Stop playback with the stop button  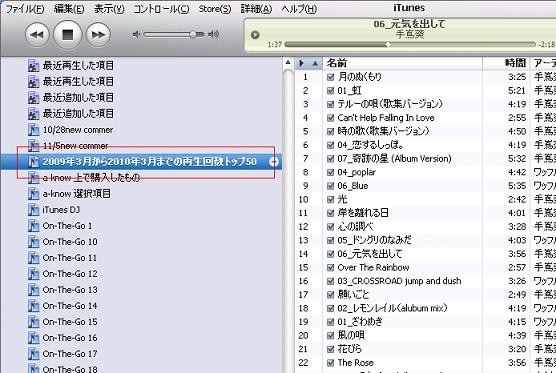tap(67, 34)
